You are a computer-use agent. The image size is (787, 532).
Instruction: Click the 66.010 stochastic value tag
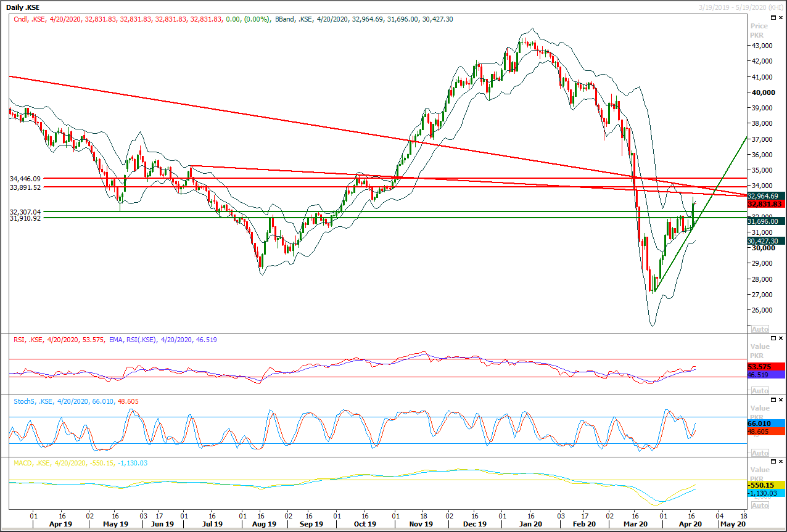pyautogui.click(x=765, y=424)
